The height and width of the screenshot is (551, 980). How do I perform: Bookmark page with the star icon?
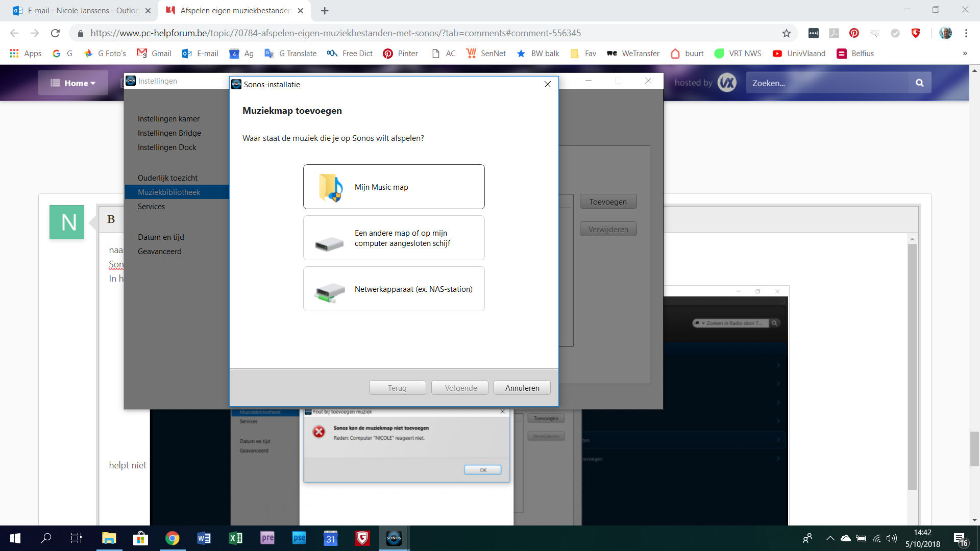(786, 33)
